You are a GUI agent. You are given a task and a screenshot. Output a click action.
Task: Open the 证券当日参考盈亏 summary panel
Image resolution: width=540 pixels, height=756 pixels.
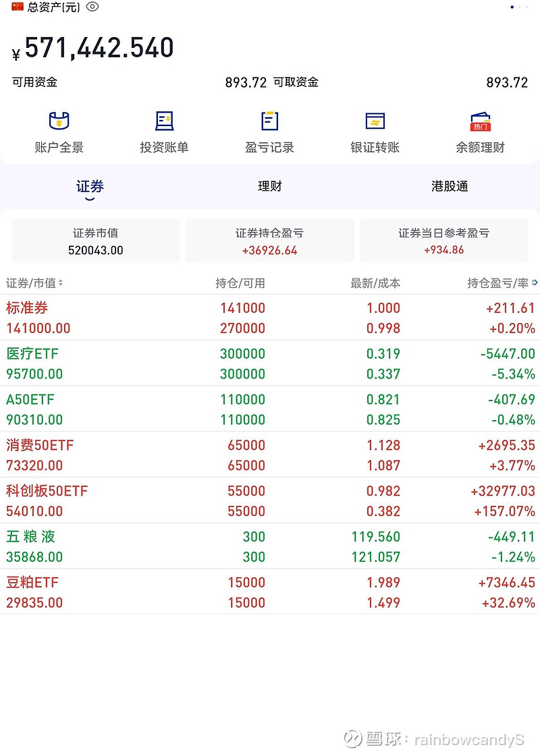pyautogui.click(x=444, y=240)
